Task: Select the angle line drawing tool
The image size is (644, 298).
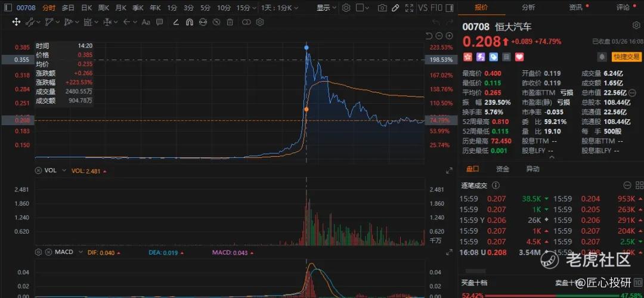Action: click(176, 22)
